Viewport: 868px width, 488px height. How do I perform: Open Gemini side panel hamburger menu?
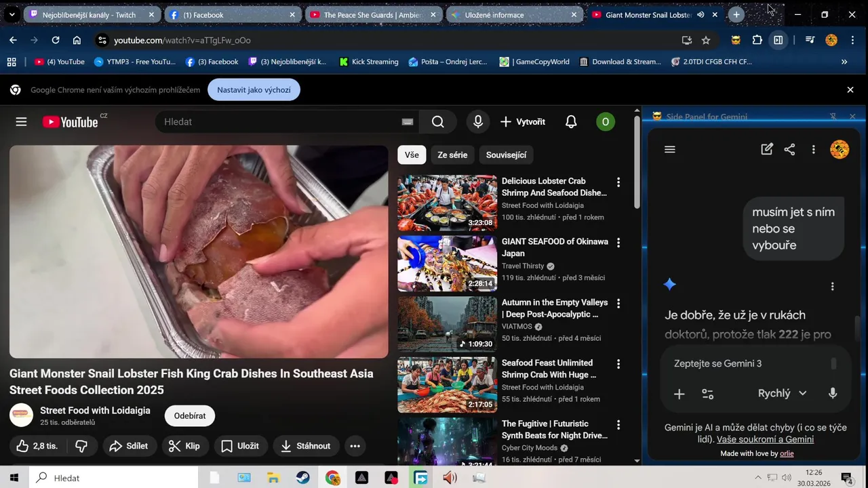coord(670,150)
